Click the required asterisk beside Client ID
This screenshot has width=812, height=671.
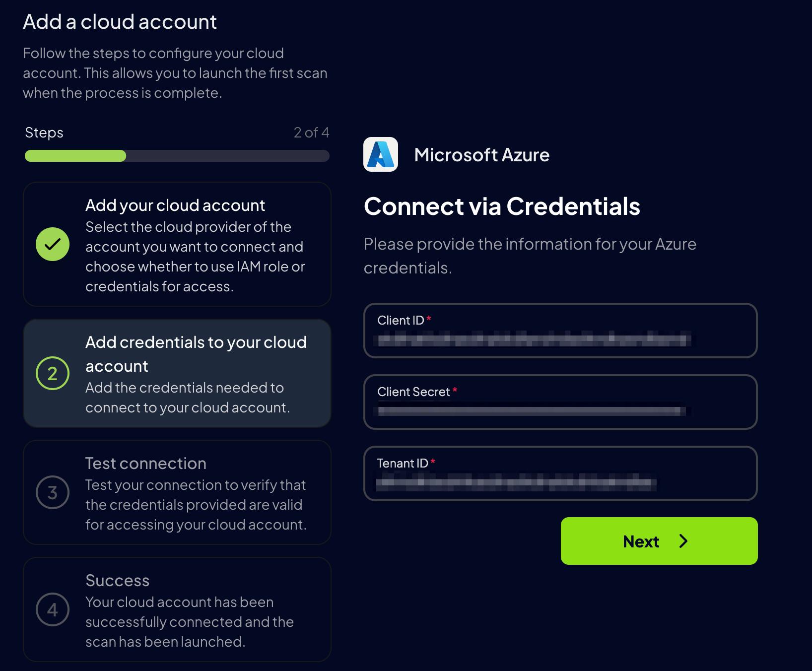click(x=428, y=318)
